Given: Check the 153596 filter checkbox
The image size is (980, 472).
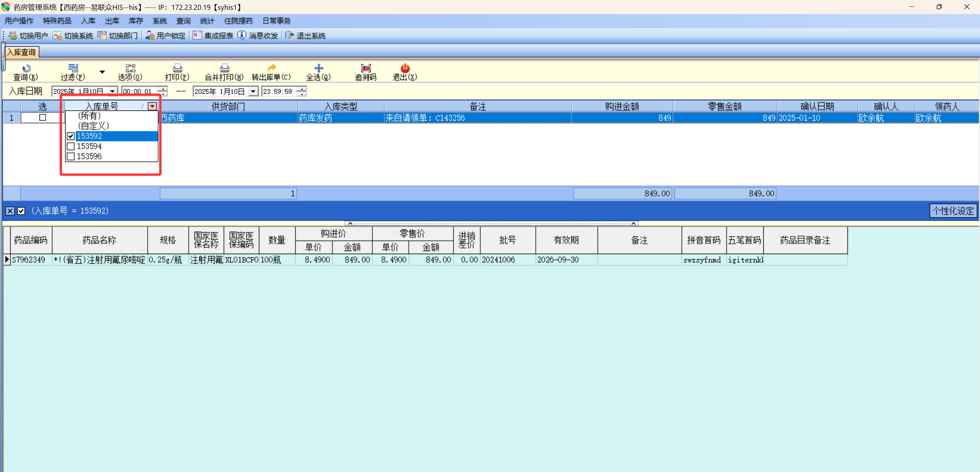Looking at the screenshot, I should pyautogui.click(x=71, y=156).
